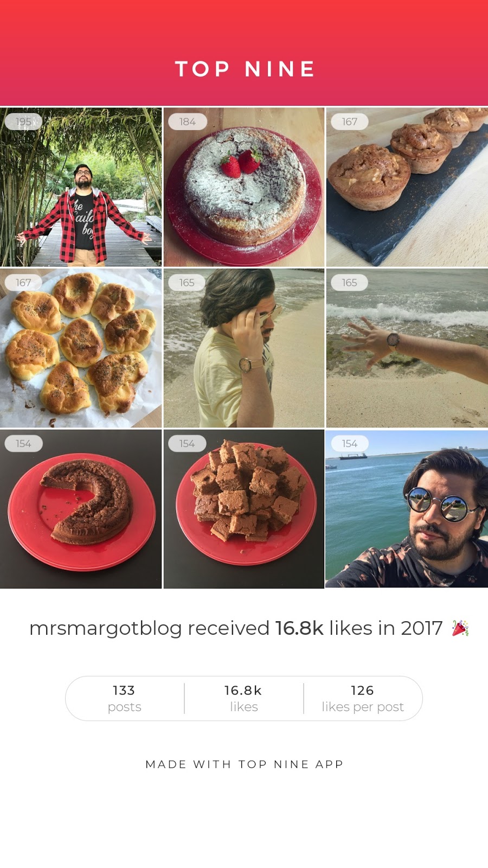The image size is (488, 868).
Task: Select the muffins on slate photo
Action: point(407,187)
